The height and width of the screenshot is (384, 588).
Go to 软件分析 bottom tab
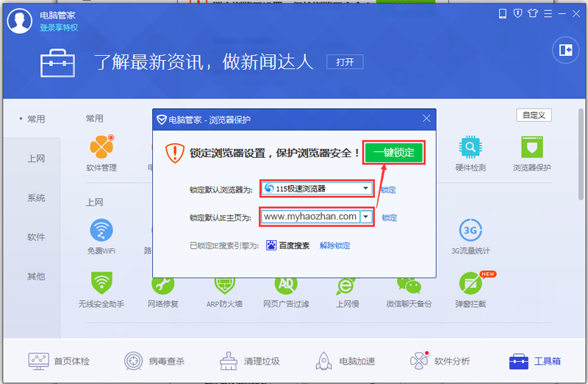coord(440,361)
